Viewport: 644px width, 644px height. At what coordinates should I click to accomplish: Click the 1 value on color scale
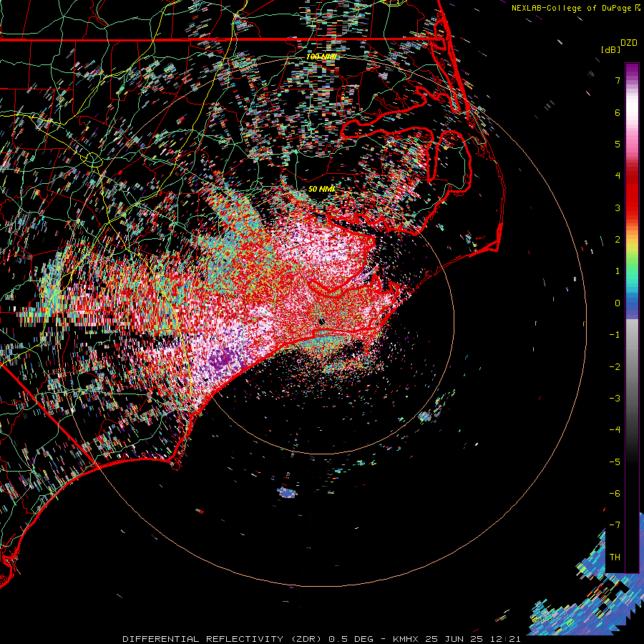pos(618,271)
